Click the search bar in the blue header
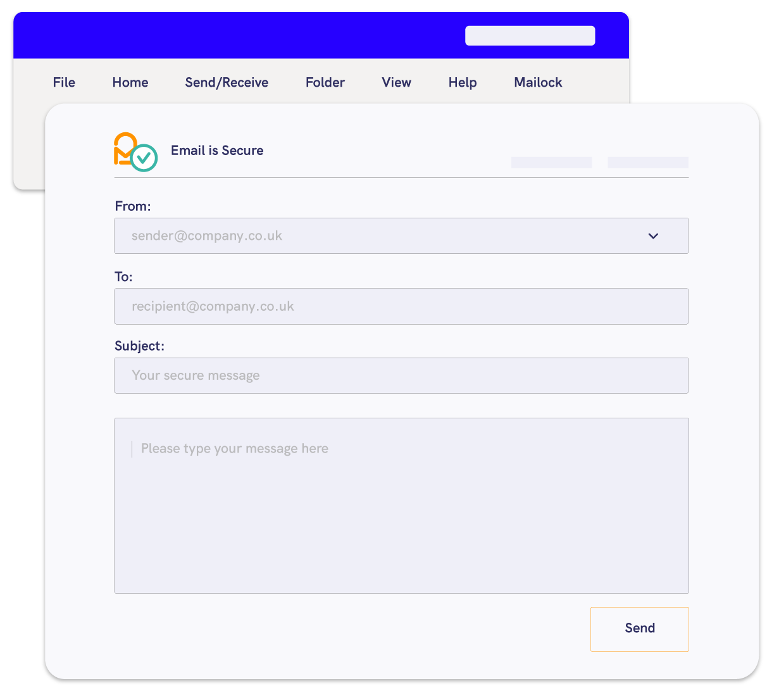Screen dimensions: 779x700 coord(530,35)
